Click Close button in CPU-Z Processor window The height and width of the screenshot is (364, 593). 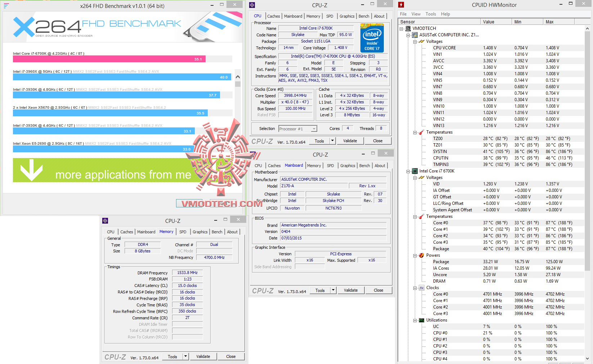tap(378, 141)
